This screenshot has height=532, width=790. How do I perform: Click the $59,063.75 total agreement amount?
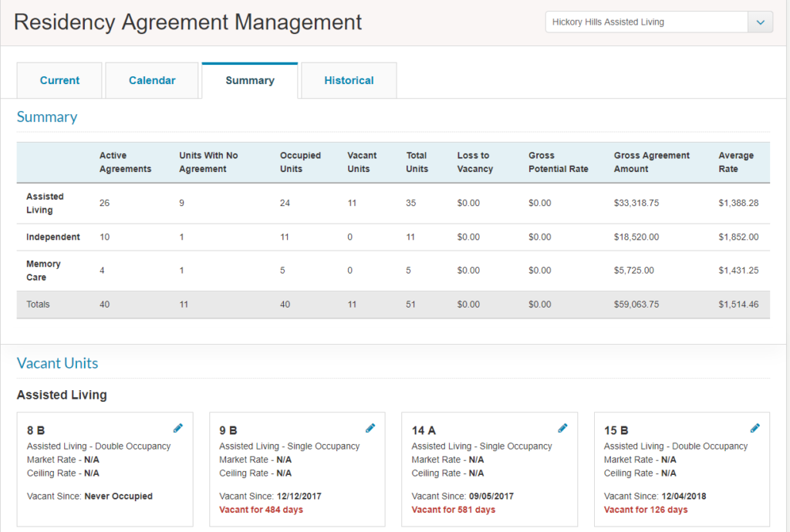636,305
